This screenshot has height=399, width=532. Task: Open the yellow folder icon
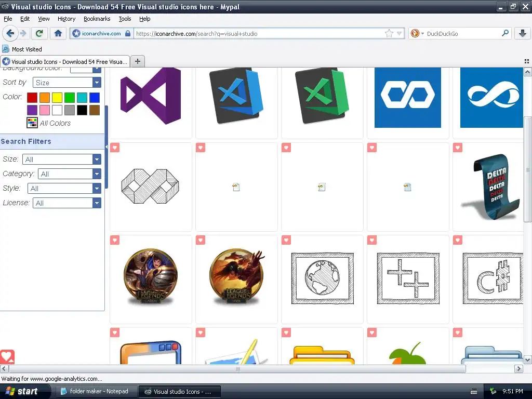322,355
